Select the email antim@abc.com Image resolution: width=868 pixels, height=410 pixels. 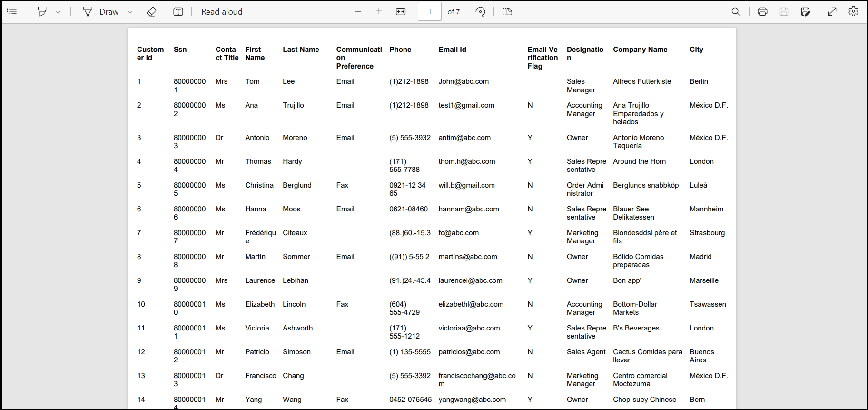464,138
